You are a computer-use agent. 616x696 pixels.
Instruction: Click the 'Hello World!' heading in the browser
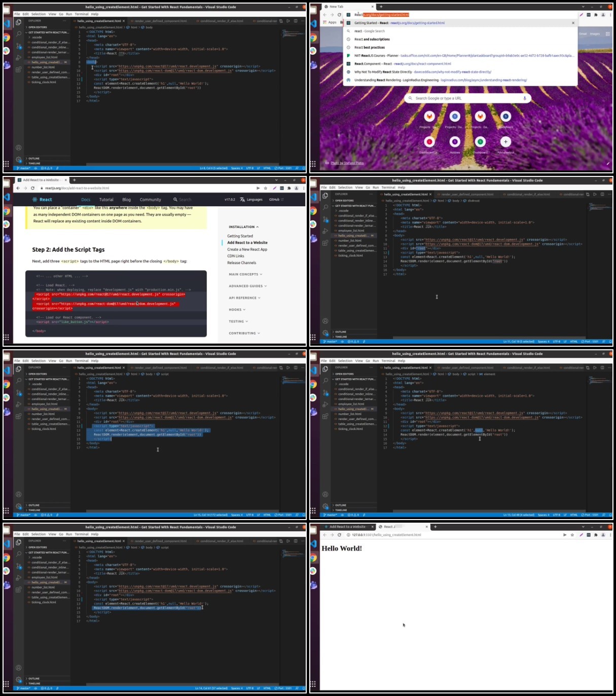(x=342, y=548)
